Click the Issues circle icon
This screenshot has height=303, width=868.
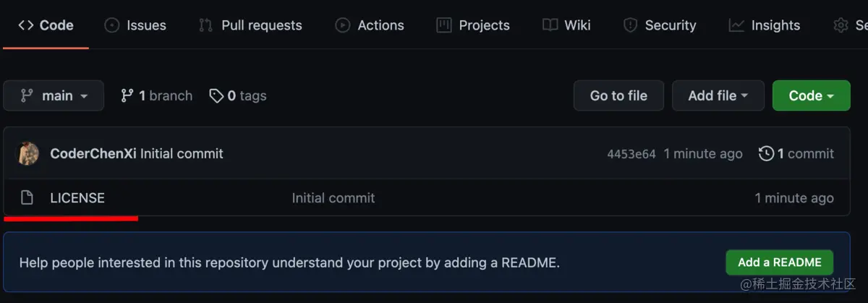[112, 25]
